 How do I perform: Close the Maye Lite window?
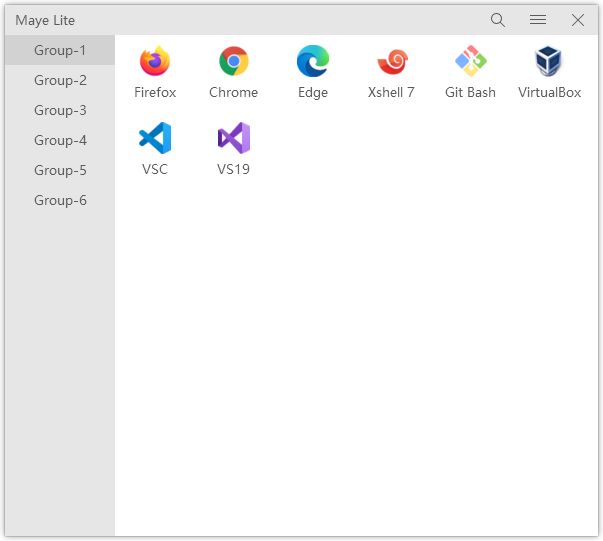(578, 20)
